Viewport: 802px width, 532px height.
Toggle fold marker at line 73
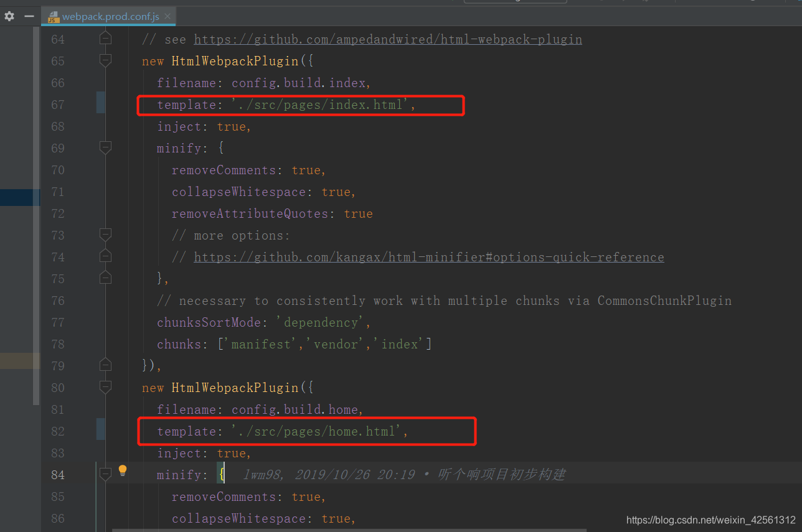(105, 235)
